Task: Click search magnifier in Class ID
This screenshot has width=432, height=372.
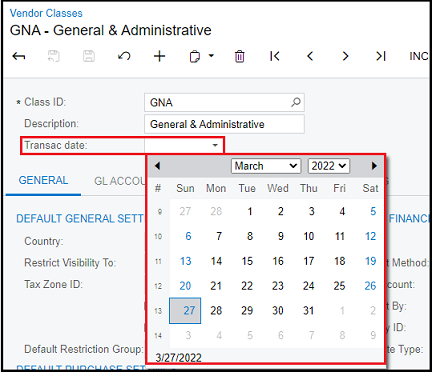Action: point(296,102)
